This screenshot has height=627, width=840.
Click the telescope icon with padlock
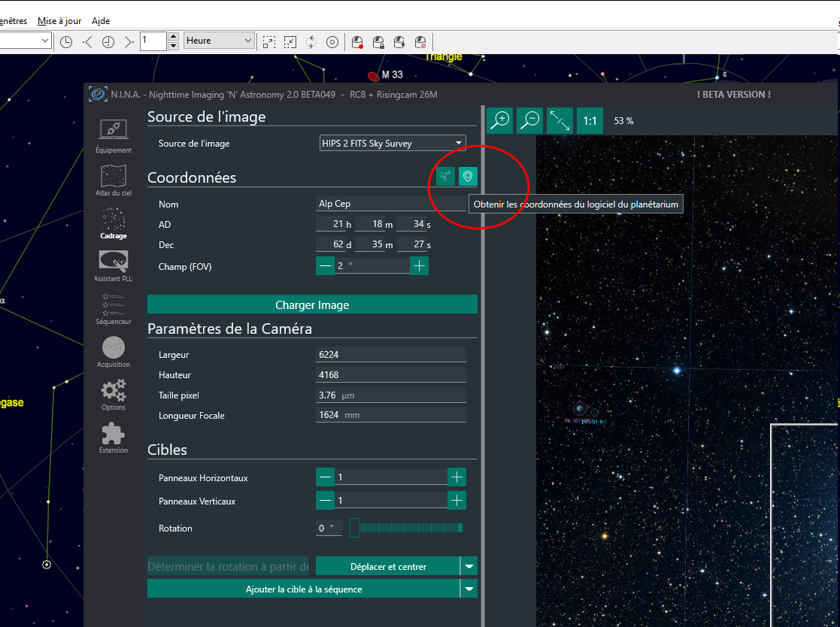click(378, 42)
